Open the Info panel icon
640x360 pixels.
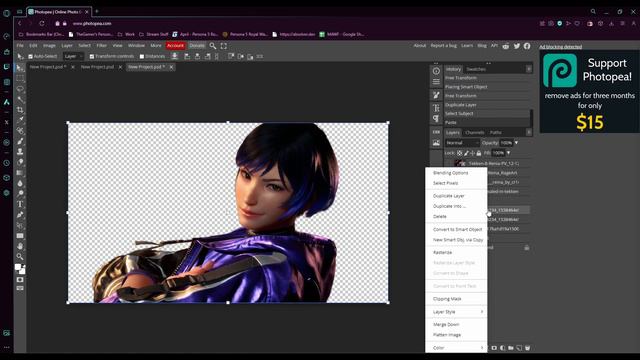436,71
